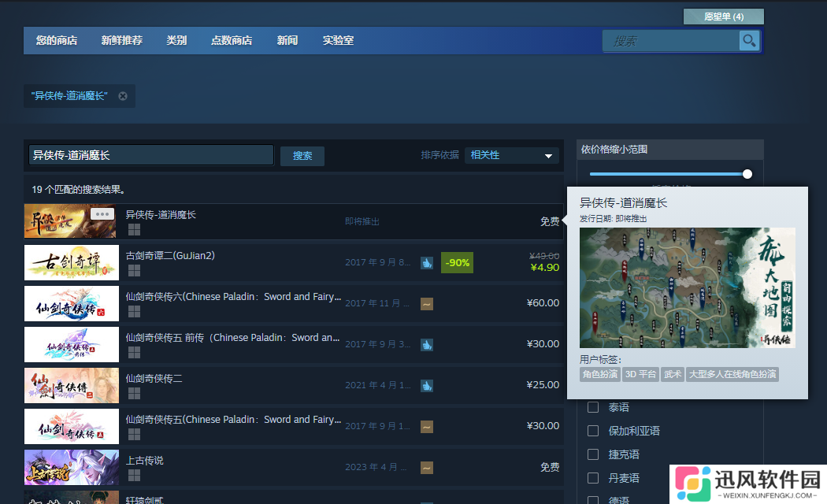827x504 pixels.
Task: Go to 点数商店
Action: click(232, 41)
